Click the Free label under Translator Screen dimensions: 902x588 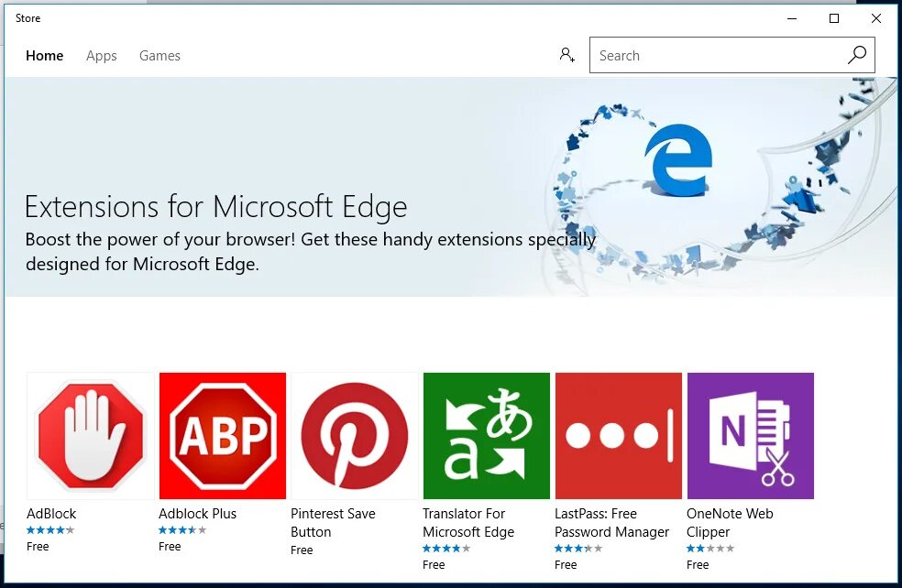(434, 565)
